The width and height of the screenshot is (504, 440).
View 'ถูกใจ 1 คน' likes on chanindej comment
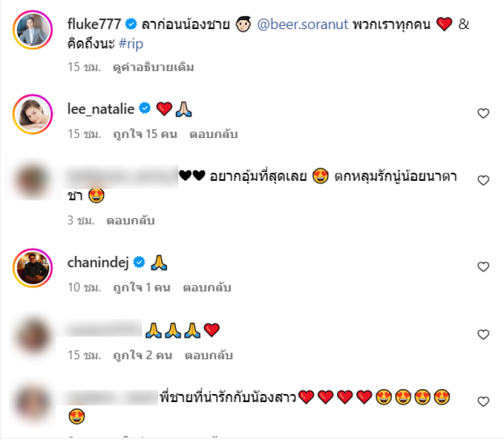tap(142, 287)
